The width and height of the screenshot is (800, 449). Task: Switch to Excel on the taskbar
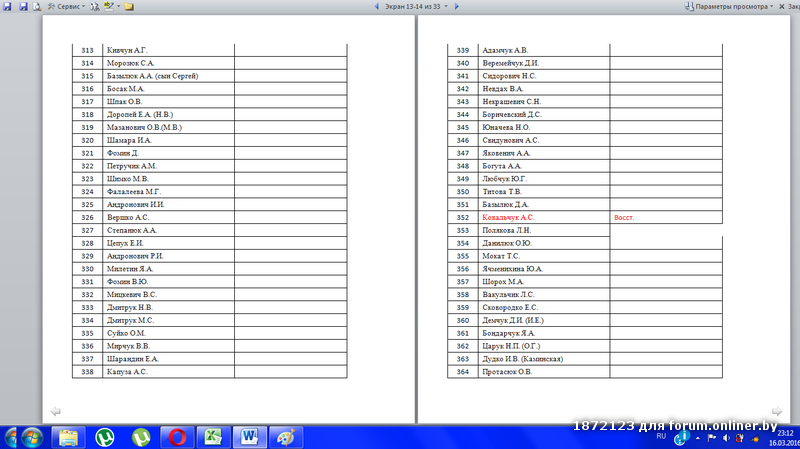click(x=213, y=438)
